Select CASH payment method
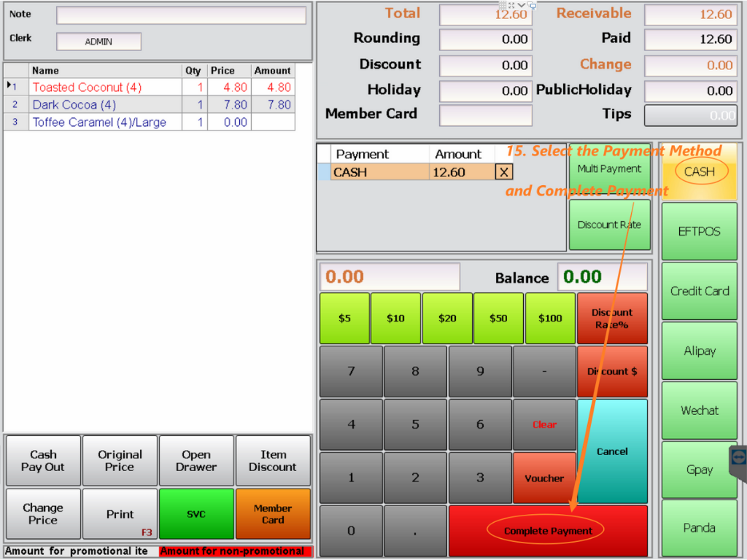The height and width of the screenshot is (560, 747). pyautogui.click(x=699, y=172)
